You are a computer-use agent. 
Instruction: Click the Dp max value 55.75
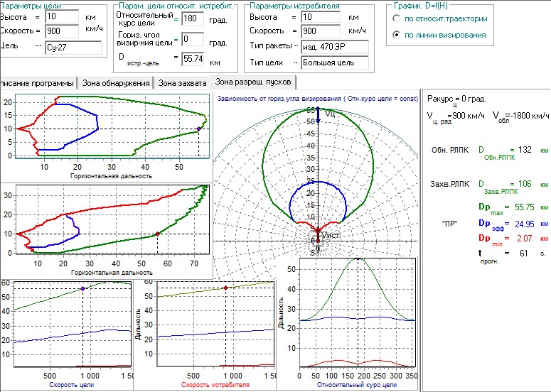click(525, 207)
